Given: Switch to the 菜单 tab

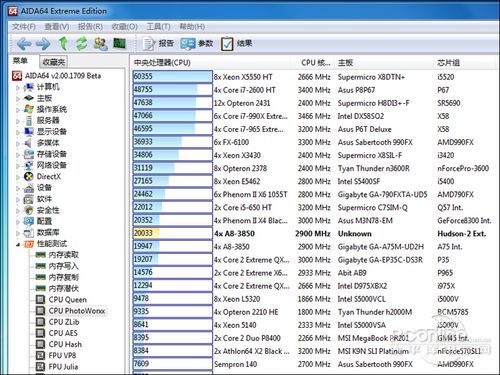Looking at the screenshot, I should click(x=20, y=61).
